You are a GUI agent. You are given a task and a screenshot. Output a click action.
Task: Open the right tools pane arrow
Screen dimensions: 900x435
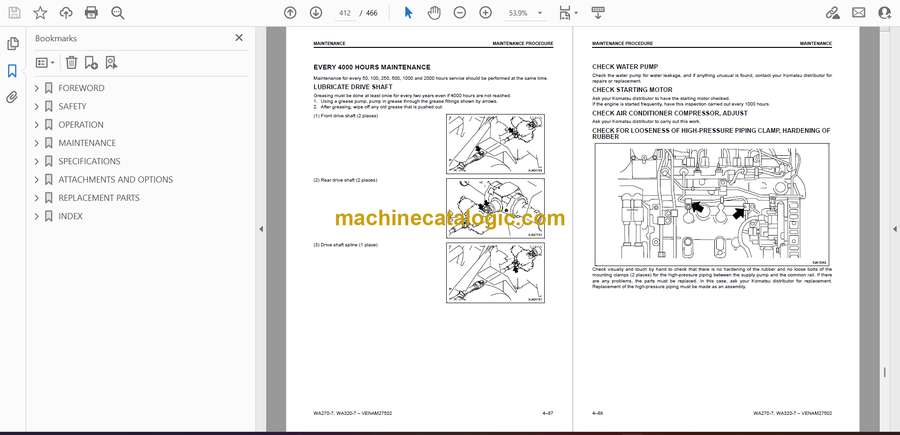click(x=894, y=229)
